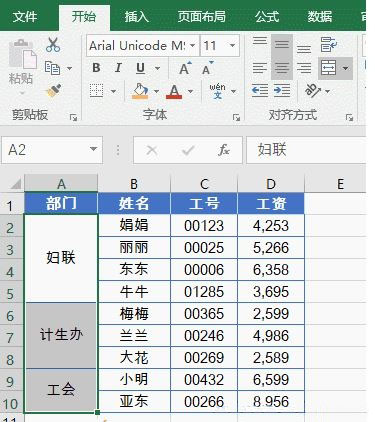
Task: Select row 6 header
Action: pos(11,314)
